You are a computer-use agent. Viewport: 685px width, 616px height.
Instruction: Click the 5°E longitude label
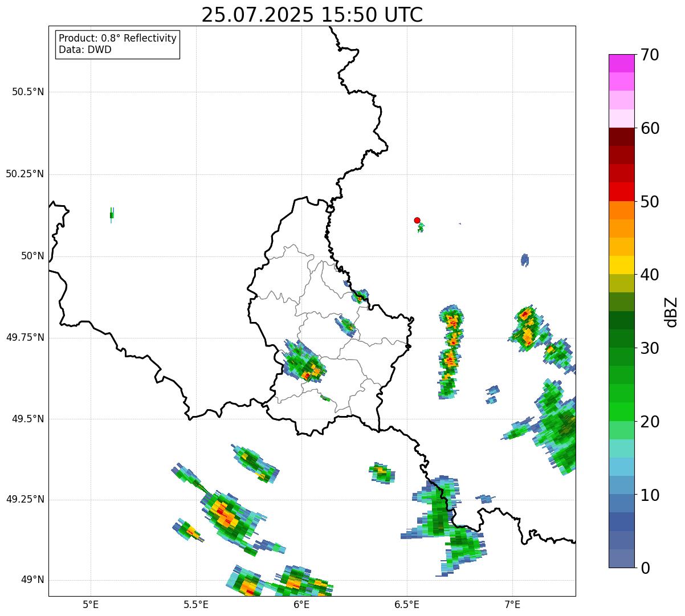coord(91,604)
